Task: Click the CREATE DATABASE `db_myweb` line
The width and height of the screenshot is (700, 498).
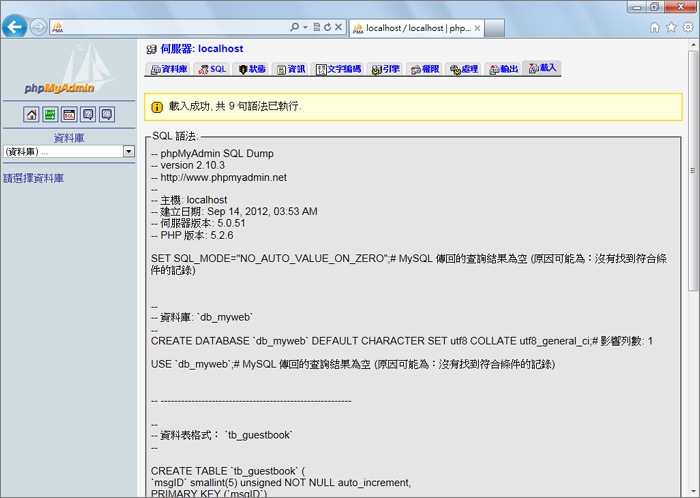Action: coord(402,341)
